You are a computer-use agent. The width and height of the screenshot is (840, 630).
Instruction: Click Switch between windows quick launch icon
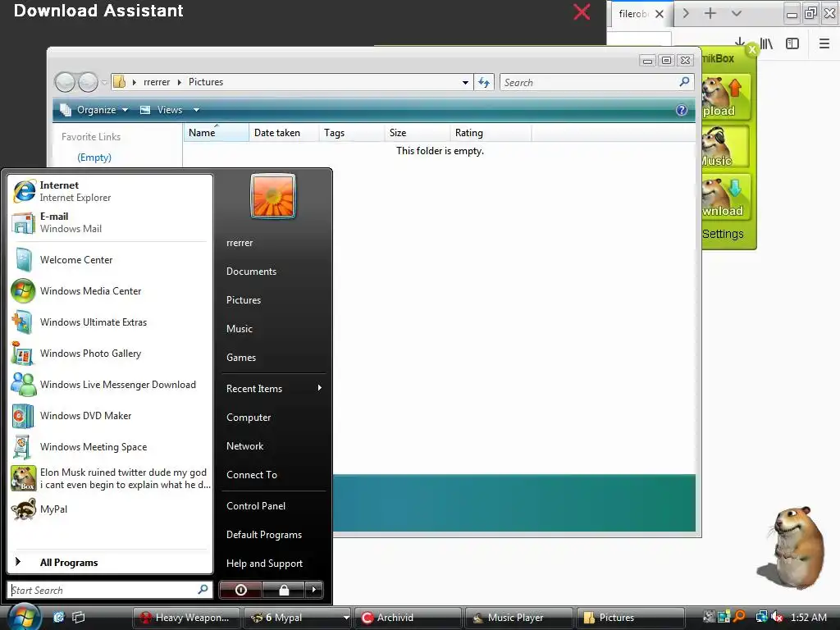click(x=78, y=617)
